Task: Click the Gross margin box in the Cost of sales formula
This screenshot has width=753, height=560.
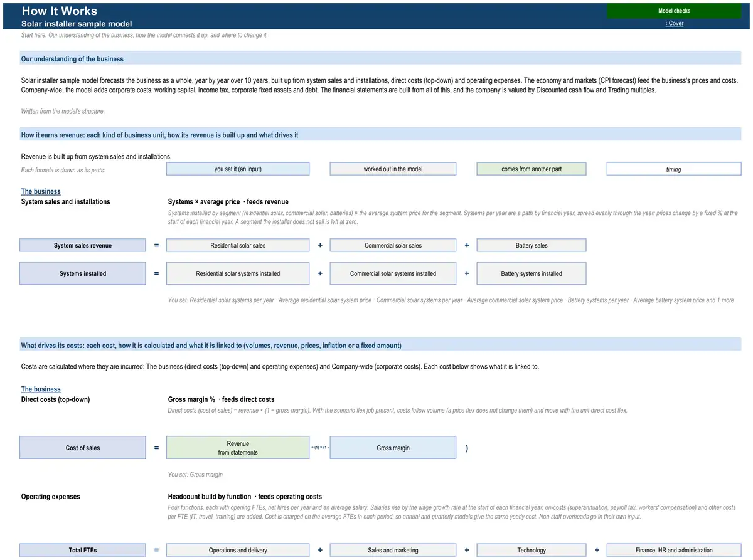Action: (393, 448)
